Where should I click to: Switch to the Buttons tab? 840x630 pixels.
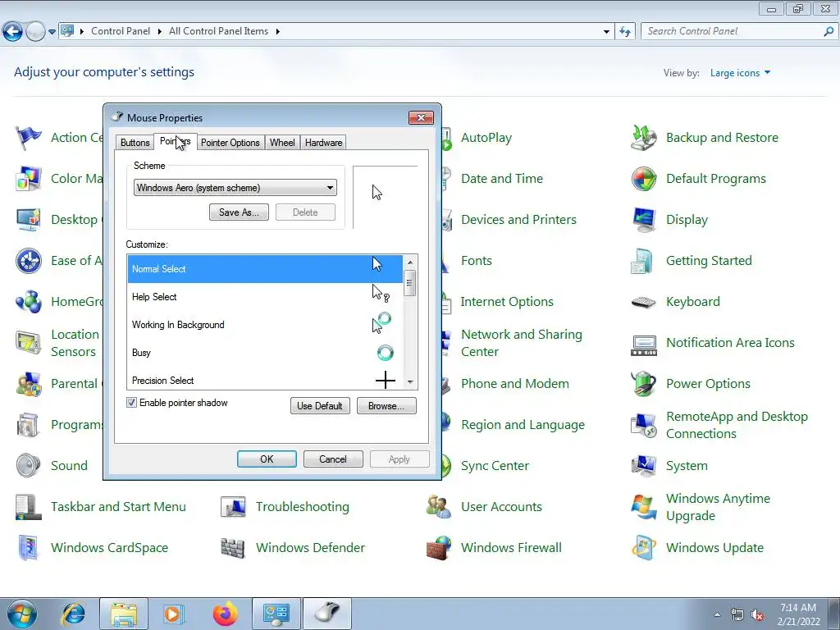pos(135,143)
